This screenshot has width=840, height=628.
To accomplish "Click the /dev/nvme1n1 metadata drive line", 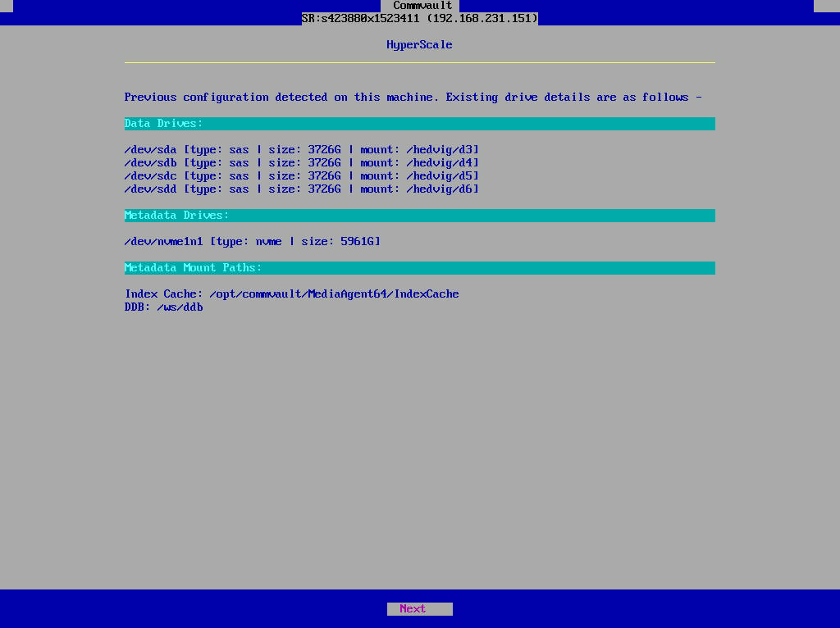I will 253,242.
